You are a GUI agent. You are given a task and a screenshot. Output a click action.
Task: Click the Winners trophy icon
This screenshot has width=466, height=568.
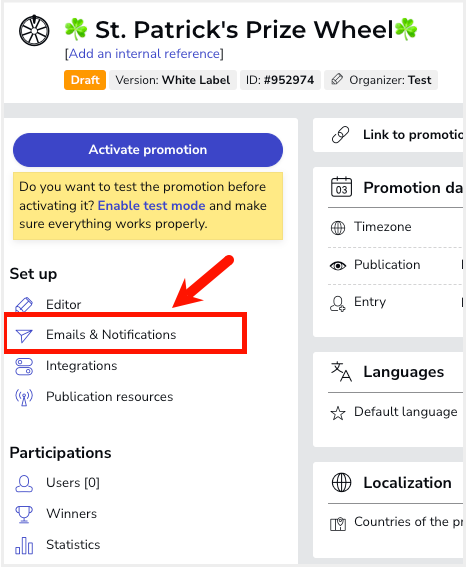[x=24, y=514]
